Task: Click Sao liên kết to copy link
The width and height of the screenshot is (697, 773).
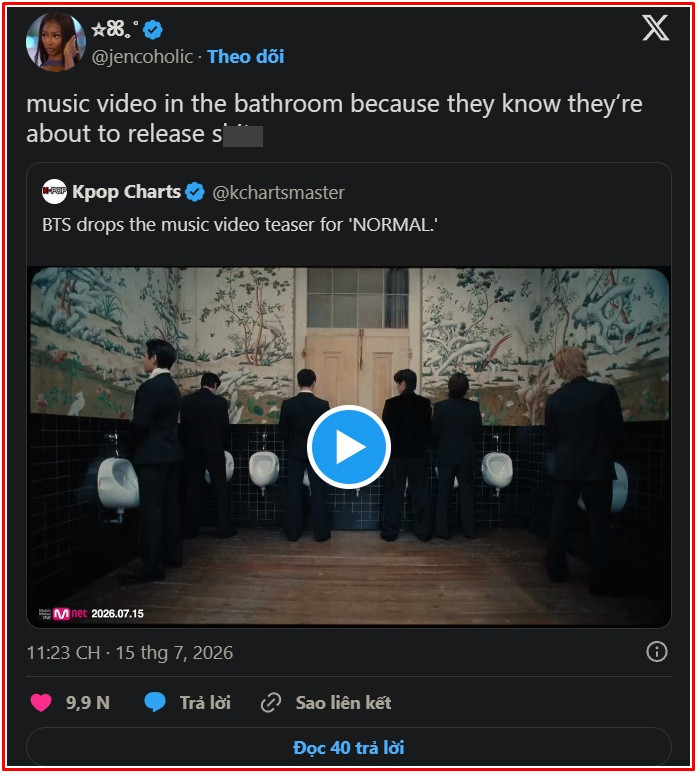Action: [343, 703]
